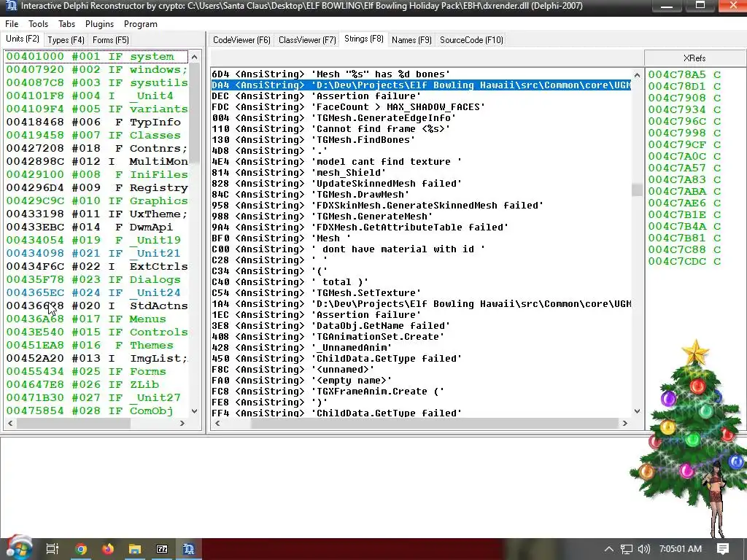This screenshot has width=747, height=560.
Task: Open File Explorer from taskbar
Action: tap(135, 549)
